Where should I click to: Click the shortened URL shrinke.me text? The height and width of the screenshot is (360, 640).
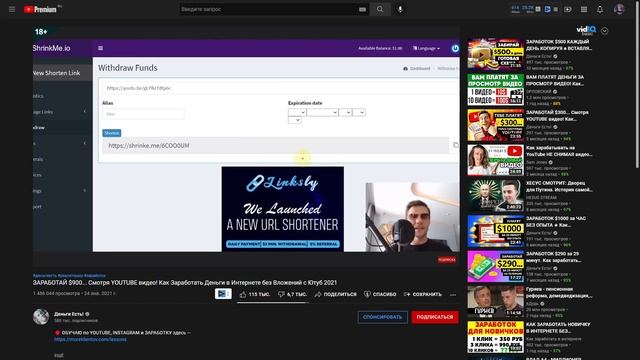pyautogui.click(x=149, y=145)
